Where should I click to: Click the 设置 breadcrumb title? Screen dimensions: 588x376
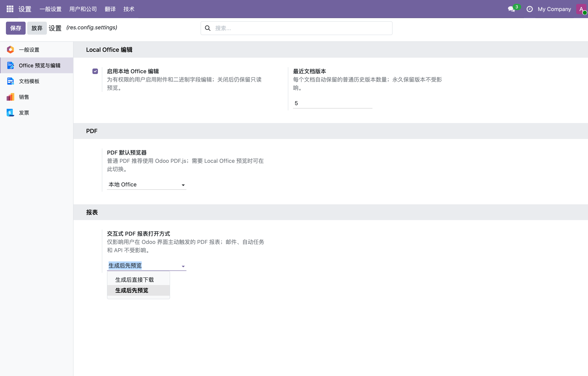pos(55,28)
